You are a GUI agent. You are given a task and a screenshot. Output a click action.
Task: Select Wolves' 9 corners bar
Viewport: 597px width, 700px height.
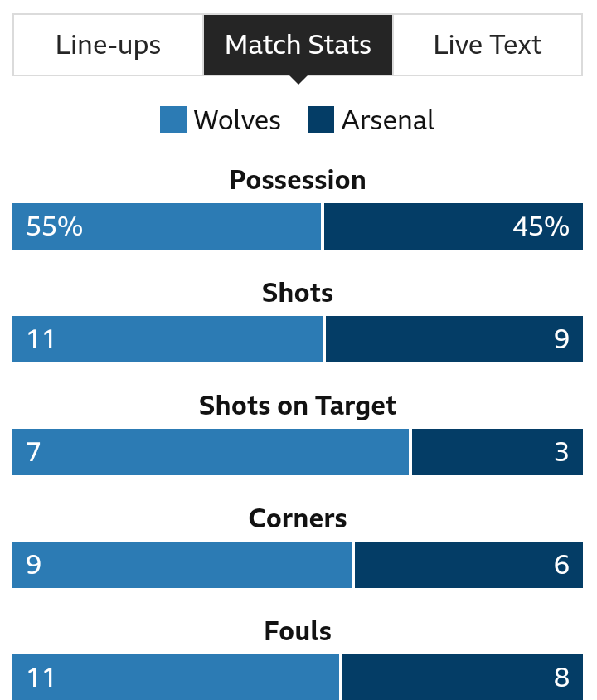pyautogui.click(x=182, y=565)
